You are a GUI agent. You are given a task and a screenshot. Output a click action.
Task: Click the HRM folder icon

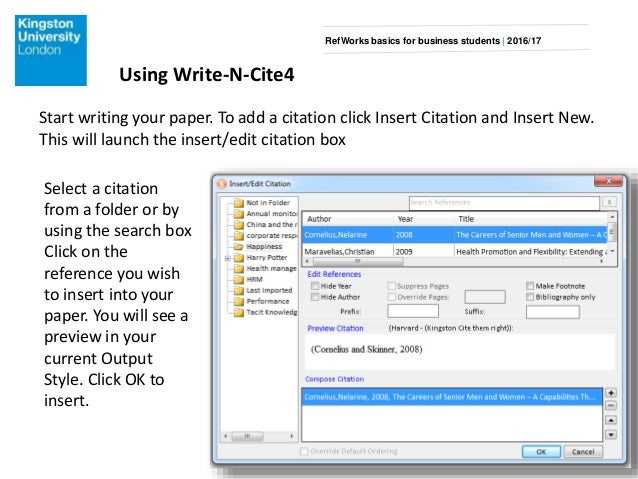tap(238, 280)
